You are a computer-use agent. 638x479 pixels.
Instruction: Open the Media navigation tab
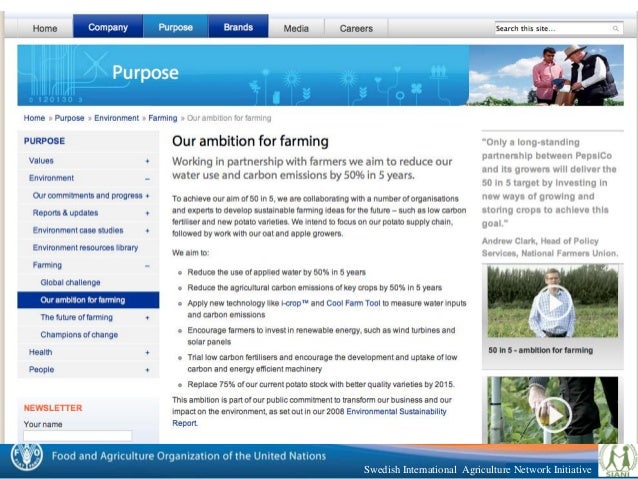296,28
